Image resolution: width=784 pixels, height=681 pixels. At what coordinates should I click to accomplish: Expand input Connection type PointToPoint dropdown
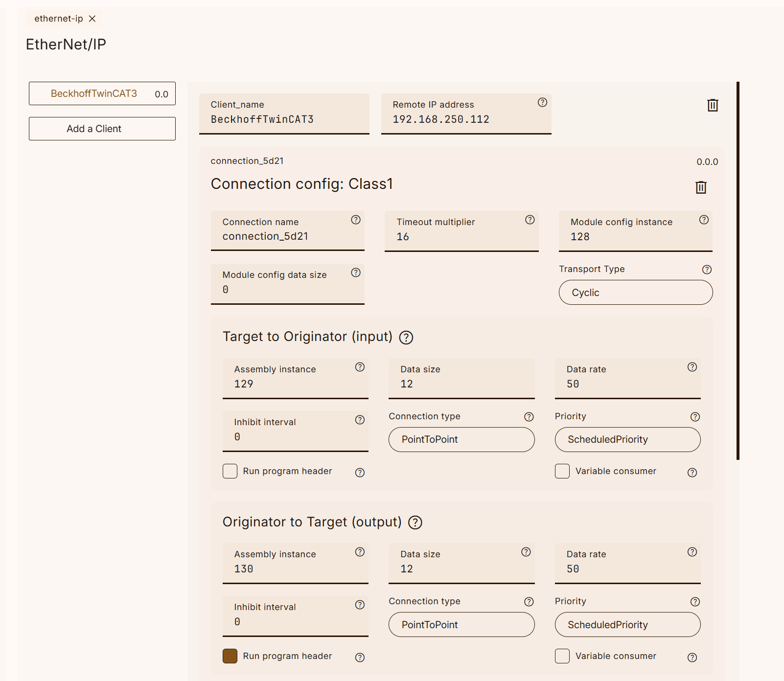[x=461, y=439]
